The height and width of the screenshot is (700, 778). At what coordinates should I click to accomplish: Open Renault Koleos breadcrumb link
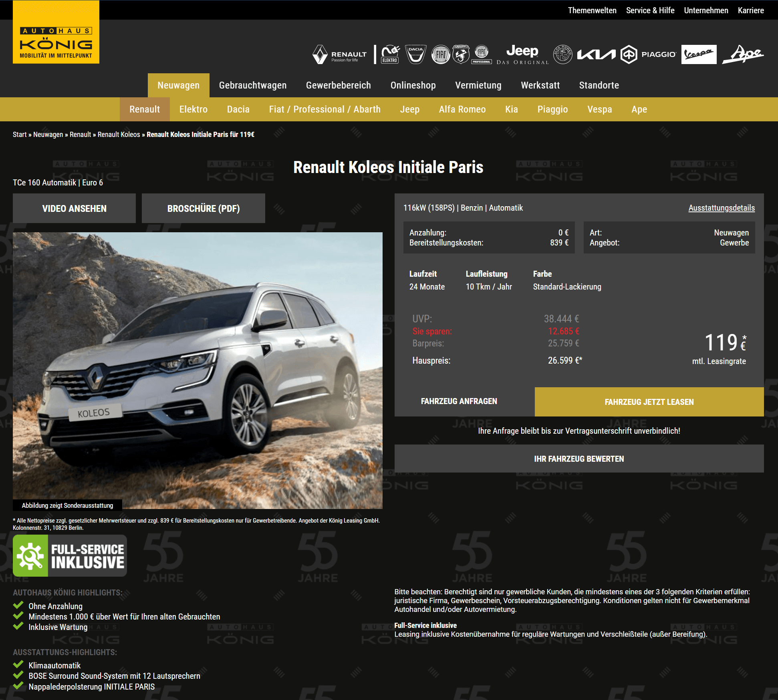[119, 135]
